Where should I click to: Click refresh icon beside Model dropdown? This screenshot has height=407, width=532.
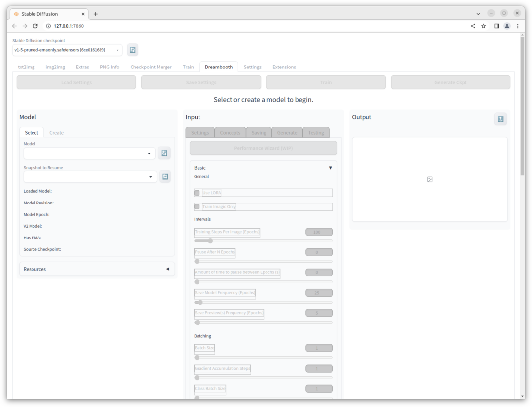coord(164,153)
